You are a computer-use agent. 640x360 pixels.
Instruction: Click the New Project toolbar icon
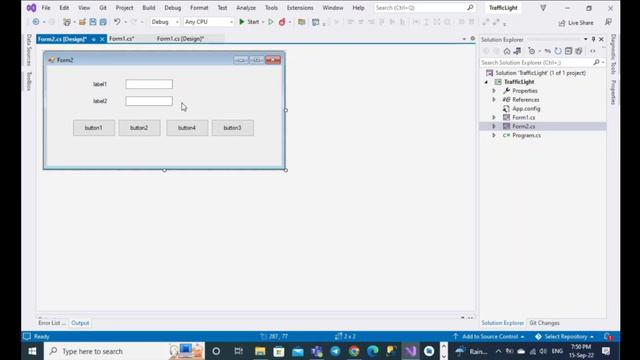click(67, 22)
